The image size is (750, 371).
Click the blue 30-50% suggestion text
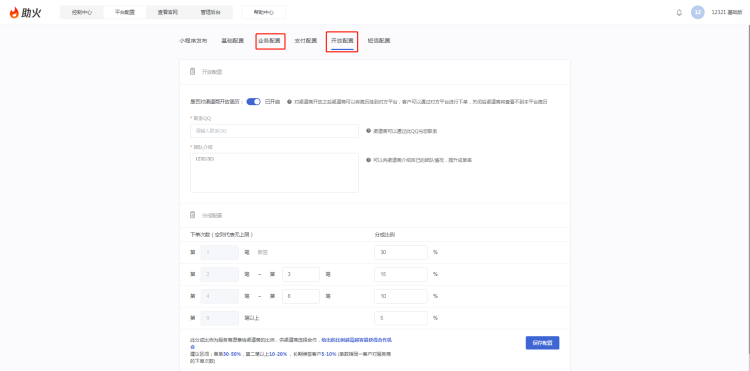point(232,354)
